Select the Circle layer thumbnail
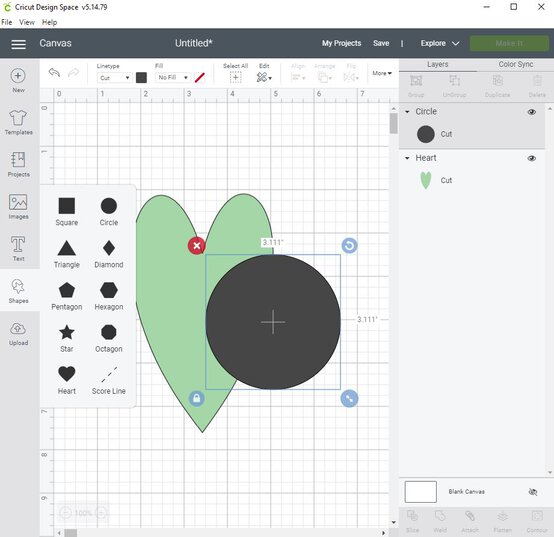Viewport: 554px width, 537px height. click(425, 134)
